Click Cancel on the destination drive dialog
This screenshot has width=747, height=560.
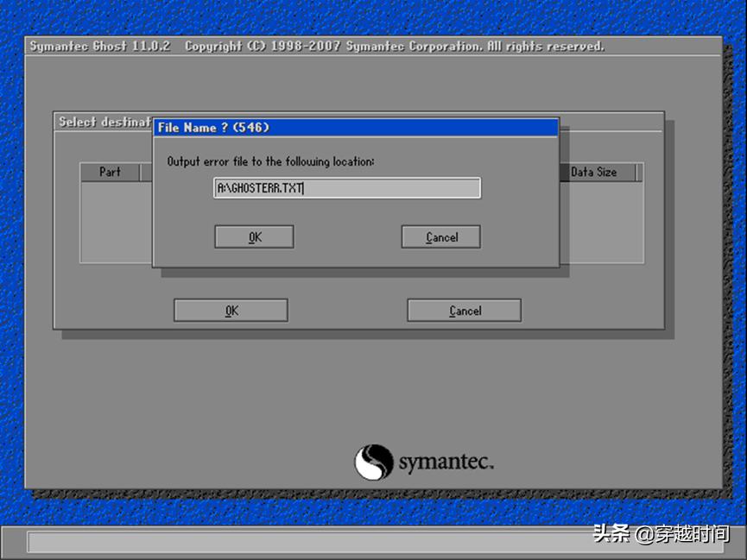click(464, 310)
